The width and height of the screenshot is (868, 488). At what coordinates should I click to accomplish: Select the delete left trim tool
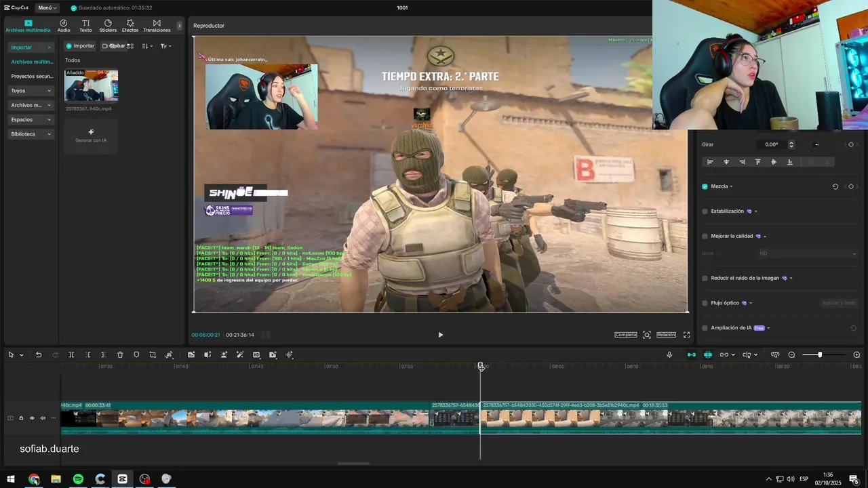87,354
